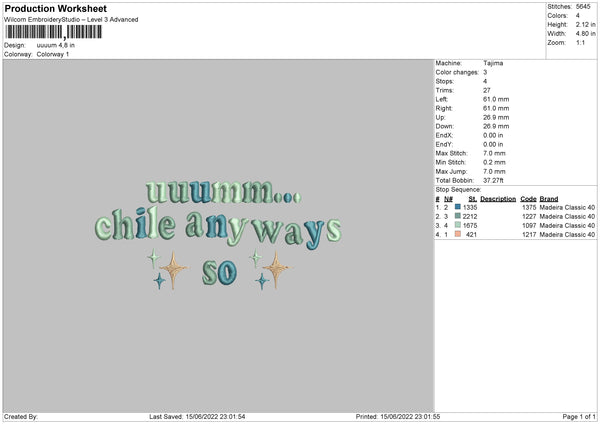Click "Wilcom EmbroideryStudio – Level 3 Advanced" subtitle
Image resolution: width=600 pixels, height=424 pixels.
[x=71, y=20]
